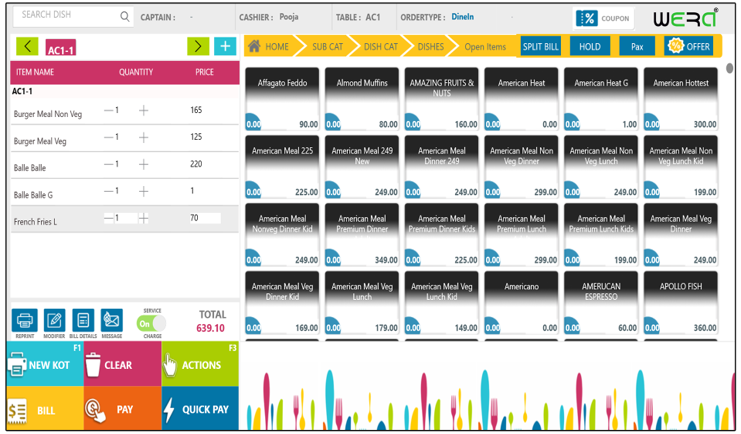
Task: Click the DineIn order type
Action: [x=462, y=17]
